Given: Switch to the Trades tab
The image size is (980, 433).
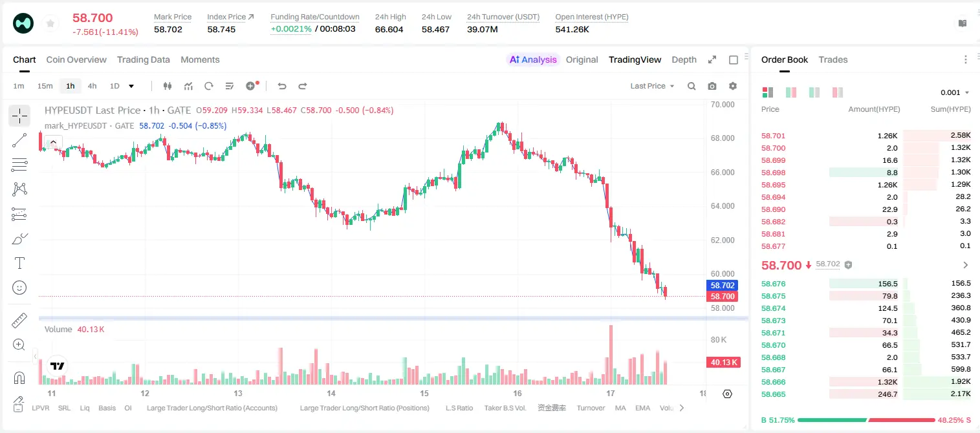Looking at the screenshot, I should 833,59.
